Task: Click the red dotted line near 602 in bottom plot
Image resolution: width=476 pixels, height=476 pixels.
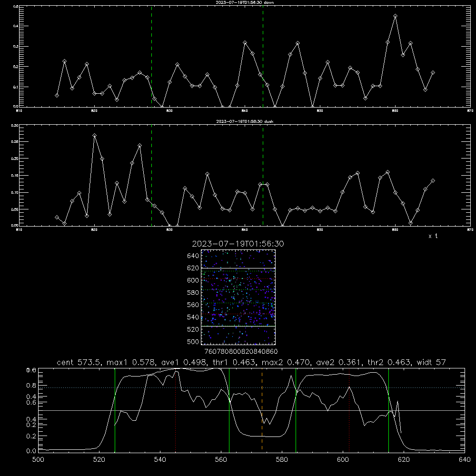Action: pyautogui.click(x=349, y=410)
